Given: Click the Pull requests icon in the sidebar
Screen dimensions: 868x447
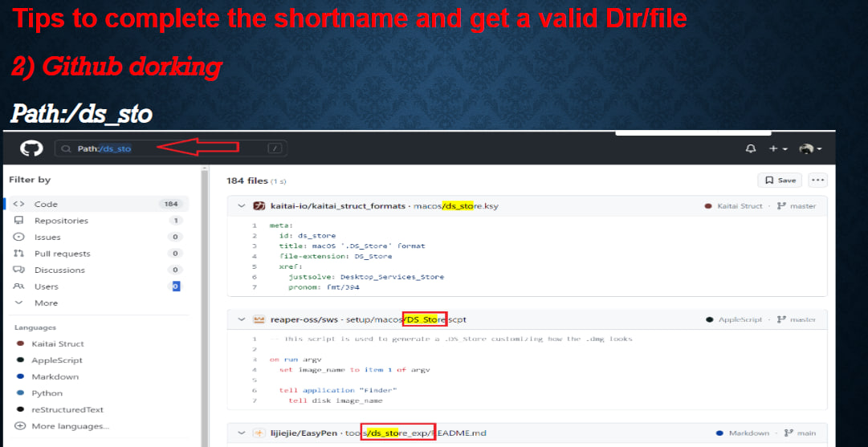Looking at the screenshot, I should [x=18, y=254].
